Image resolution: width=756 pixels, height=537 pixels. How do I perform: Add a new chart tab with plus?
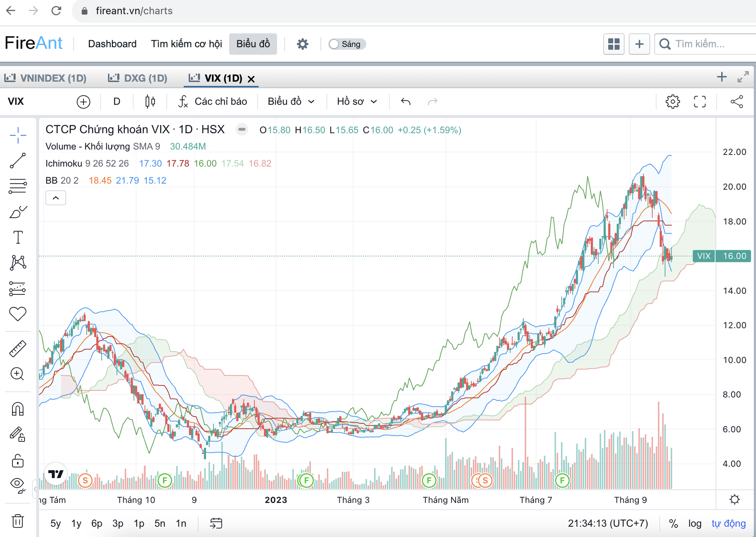point(722,77)
